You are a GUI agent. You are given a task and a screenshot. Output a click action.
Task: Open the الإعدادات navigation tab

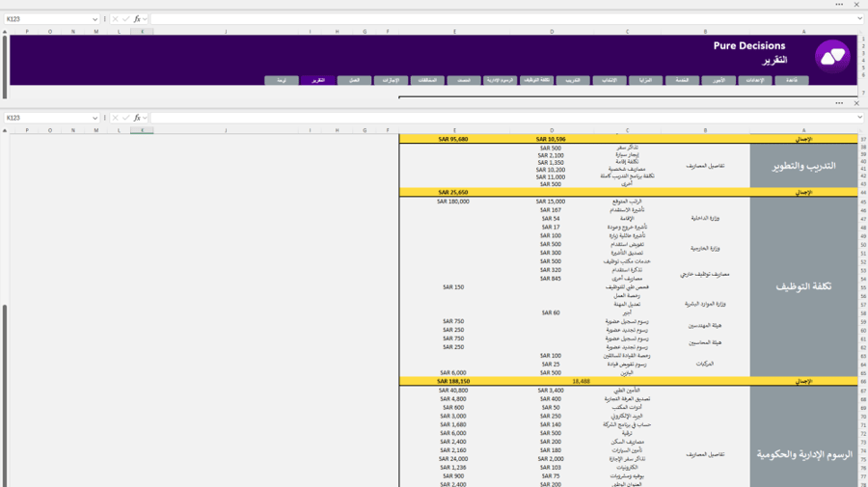(755, 80)
